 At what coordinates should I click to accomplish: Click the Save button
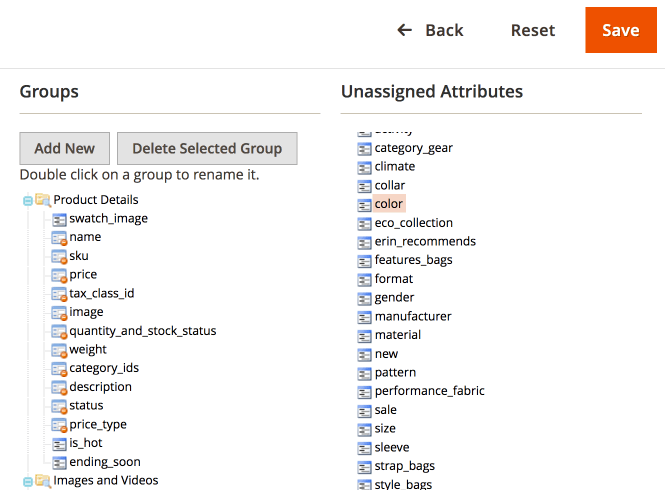[621, 30]
